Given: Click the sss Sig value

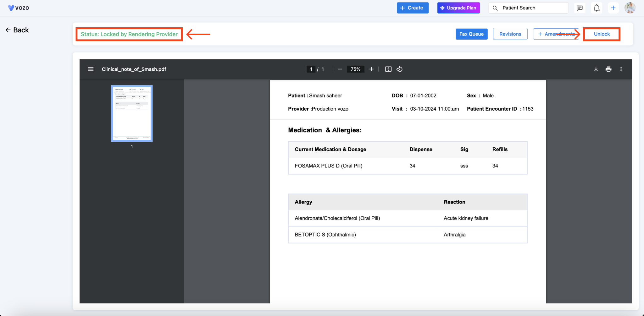Looking at the screenshot, I should coord(464,166).
